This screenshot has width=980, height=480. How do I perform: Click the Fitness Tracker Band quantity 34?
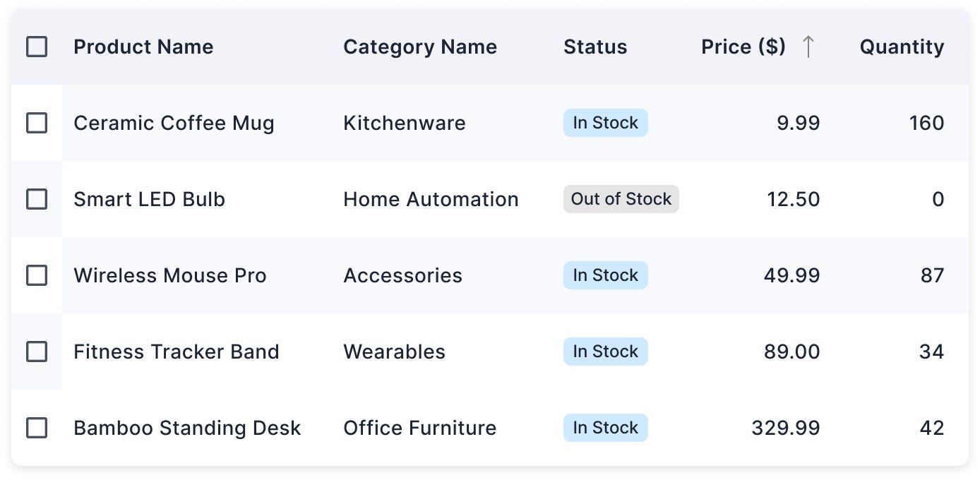pos(932,352)
